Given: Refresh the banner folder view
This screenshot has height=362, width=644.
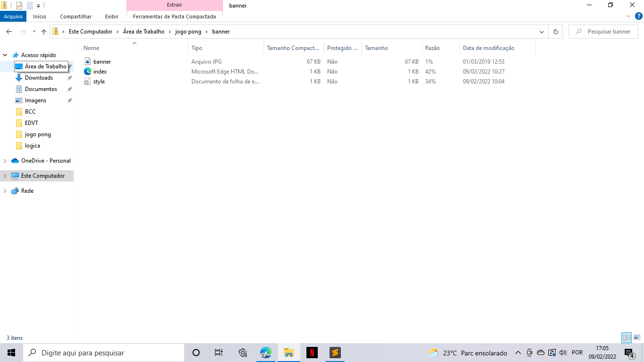Looking at the screenshot, I should coord(555,32).
